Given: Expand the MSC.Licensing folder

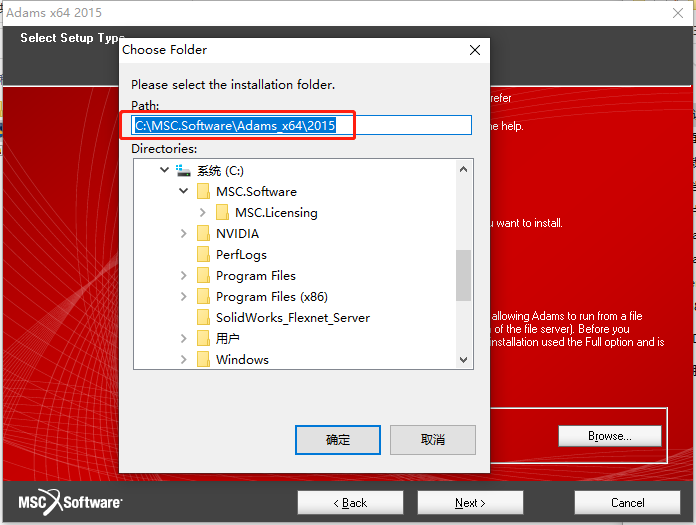Looking at the screenshot, I should click(203, 212).
